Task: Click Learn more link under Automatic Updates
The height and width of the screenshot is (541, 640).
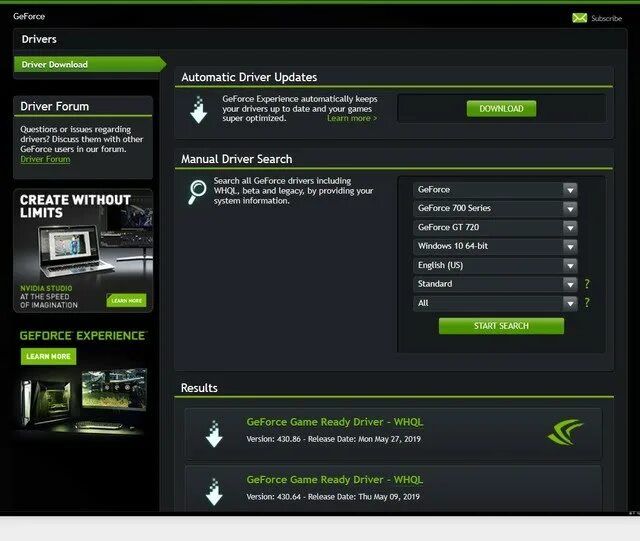Action: click(x=352, y=118)
